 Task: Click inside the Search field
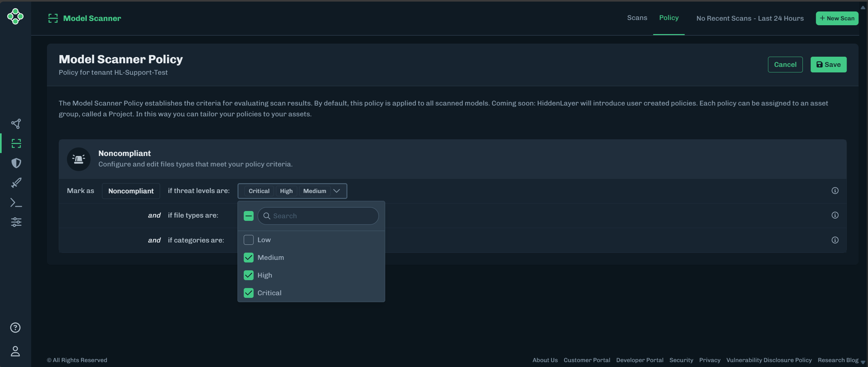click(x=318, y=216)
